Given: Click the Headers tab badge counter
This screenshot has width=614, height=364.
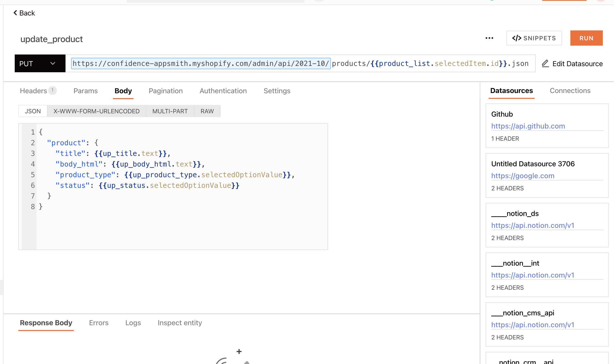Looking at the screenshot, I should [53, 90].
